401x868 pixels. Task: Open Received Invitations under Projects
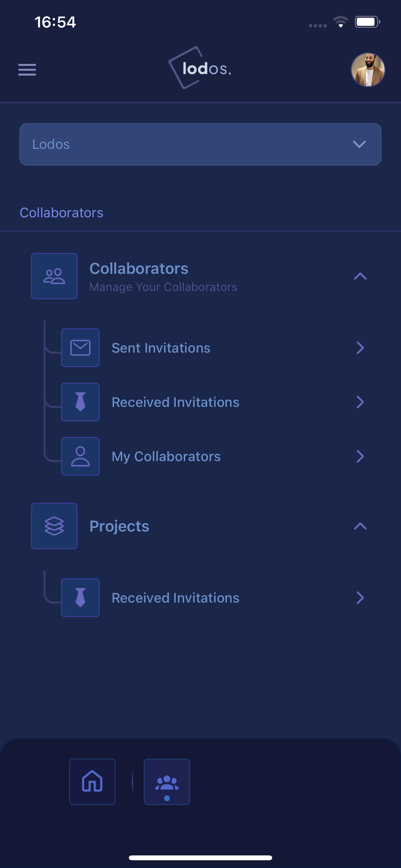point(213,598)
